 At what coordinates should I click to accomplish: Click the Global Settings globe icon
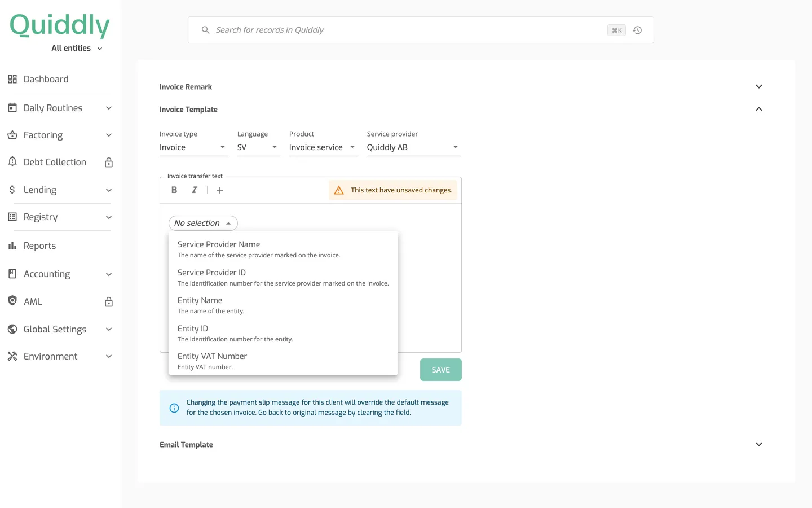tap(12, 329)
